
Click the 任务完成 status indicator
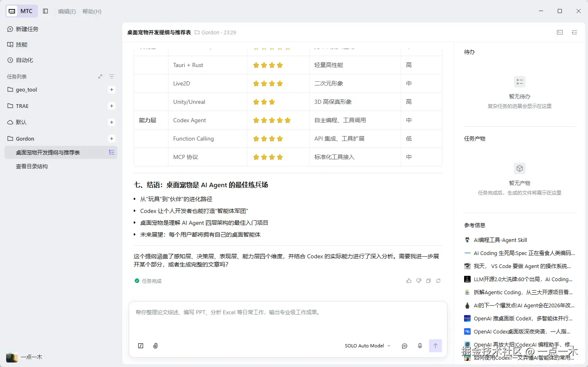click(148, 281)
